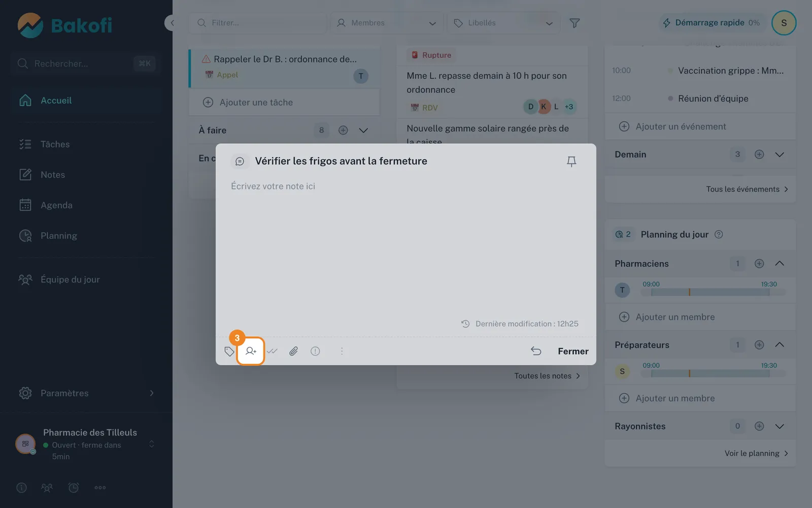
Task: Click Toutes les notes link
Action: click(547, 376)
